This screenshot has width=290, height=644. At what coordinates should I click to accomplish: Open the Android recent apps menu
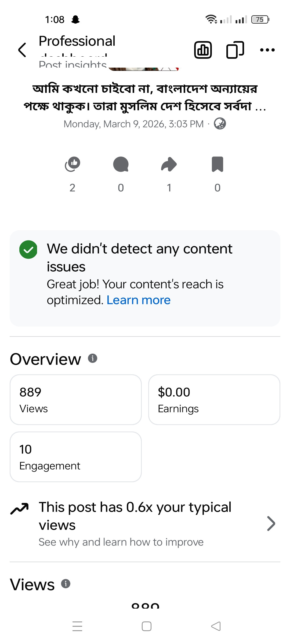pyautogui.click(x=77, y=626)
